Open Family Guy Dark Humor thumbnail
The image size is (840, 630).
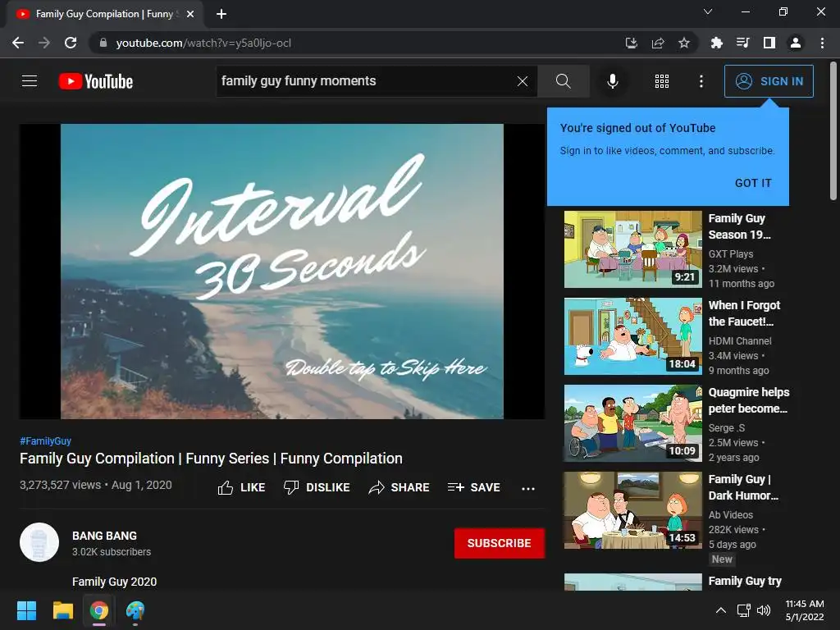pos(632,510)
